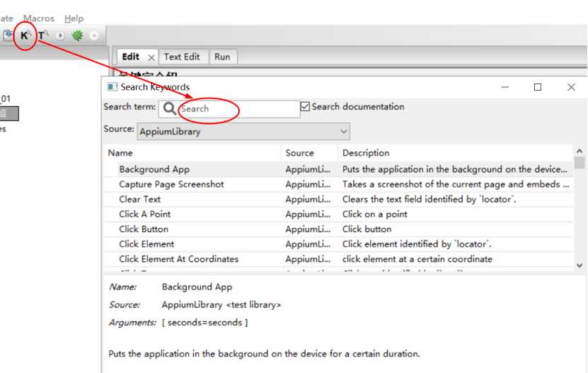
Task: Click the '[ seconds=seconds ]' arguments text
Action: click(204, 322)
